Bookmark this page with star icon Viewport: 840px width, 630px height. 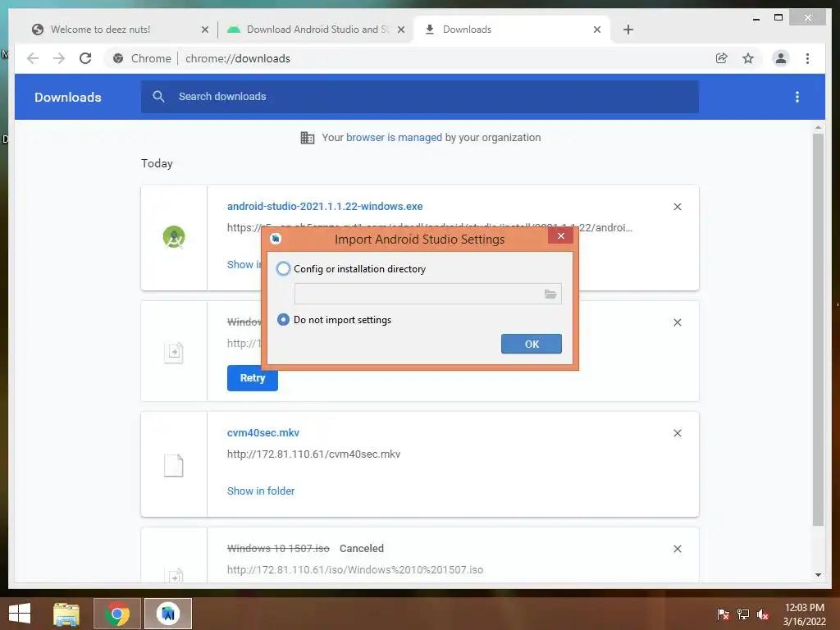click(x=748, y=58)
